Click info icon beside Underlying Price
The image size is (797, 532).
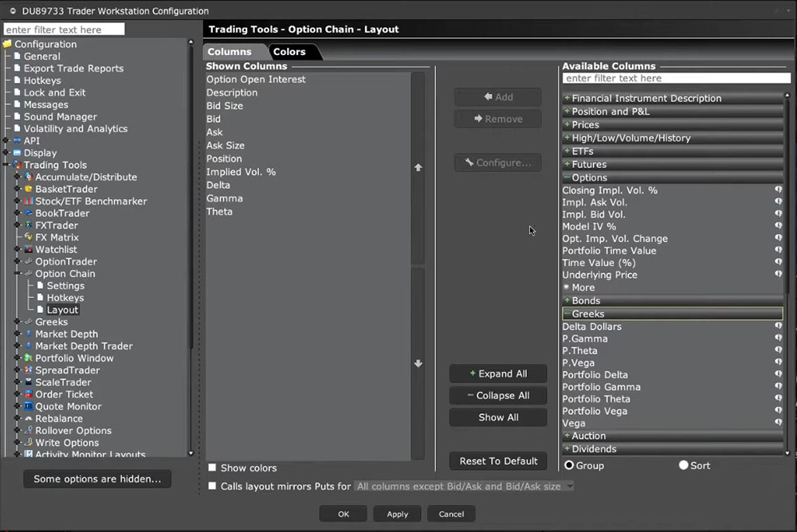pyautogui.click(x=778, y=274)
